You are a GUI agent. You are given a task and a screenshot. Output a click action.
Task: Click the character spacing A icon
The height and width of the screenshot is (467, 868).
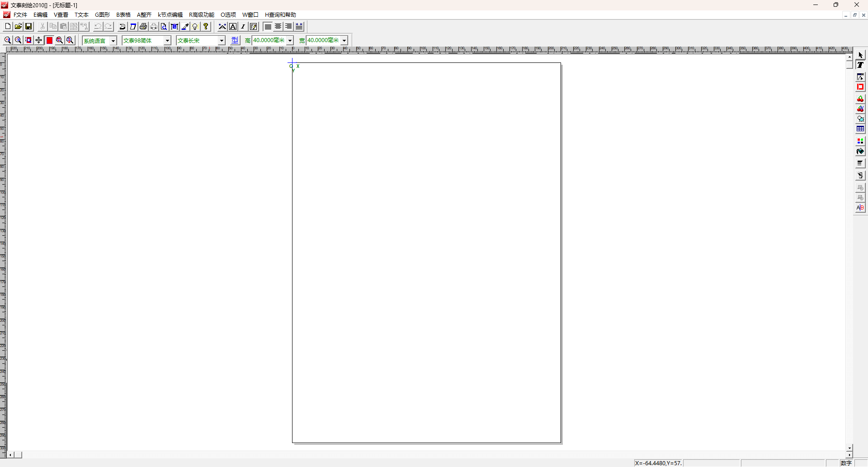click(x=222, y=27)
